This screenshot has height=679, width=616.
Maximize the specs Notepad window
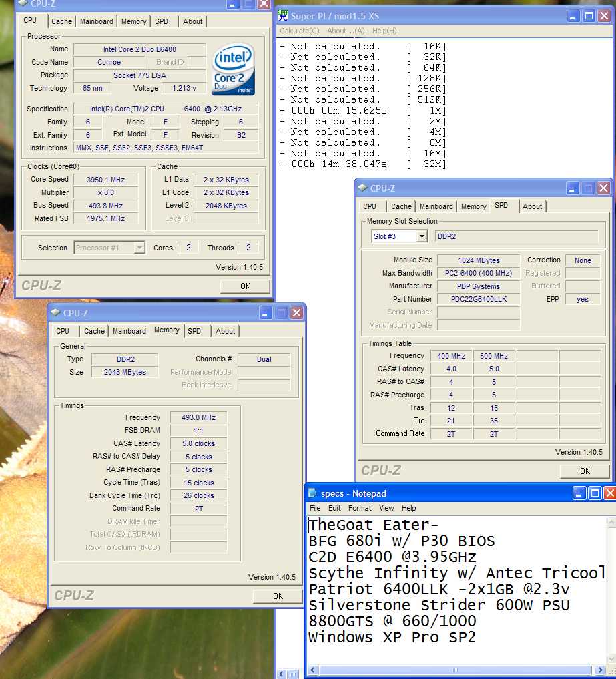point(595,493)
